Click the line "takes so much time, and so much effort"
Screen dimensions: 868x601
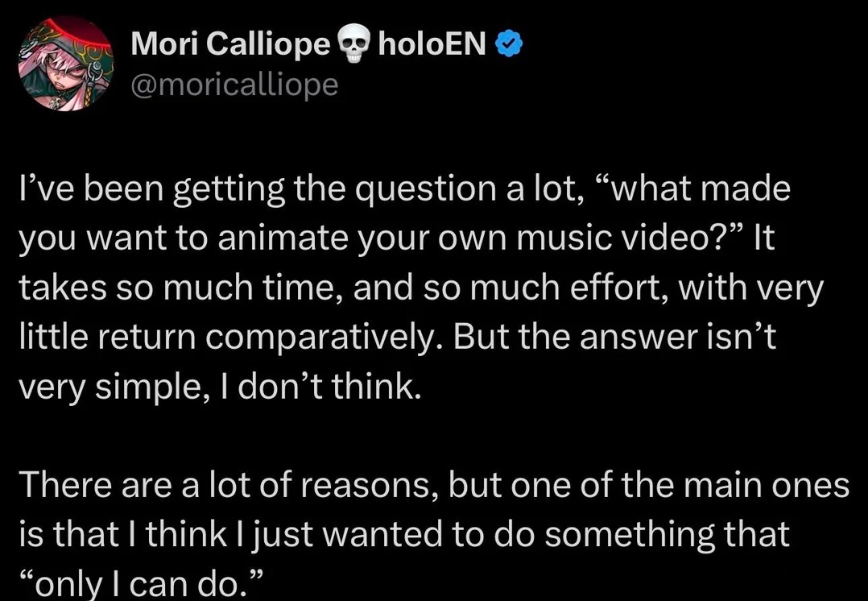[421, 288]
